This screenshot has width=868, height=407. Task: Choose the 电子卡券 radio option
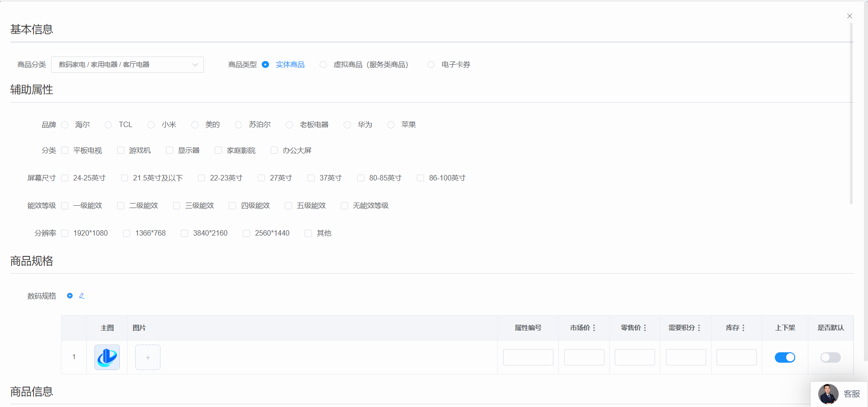(x=431, y=65)
